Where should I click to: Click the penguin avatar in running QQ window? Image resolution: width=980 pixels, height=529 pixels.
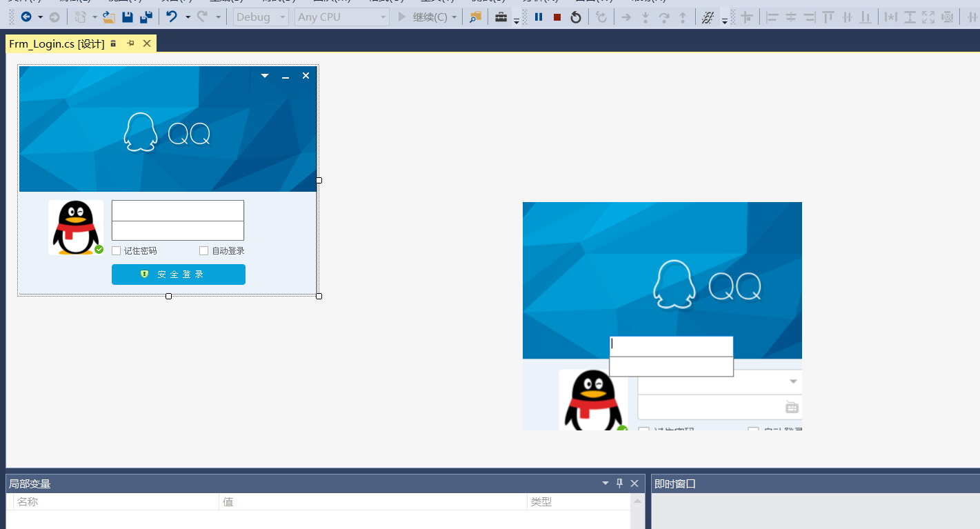[x=593, y=400]
